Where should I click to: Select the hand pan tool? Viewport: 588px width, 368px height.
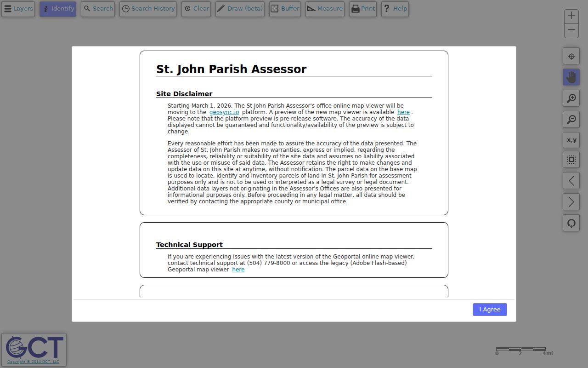click(571, 77)
